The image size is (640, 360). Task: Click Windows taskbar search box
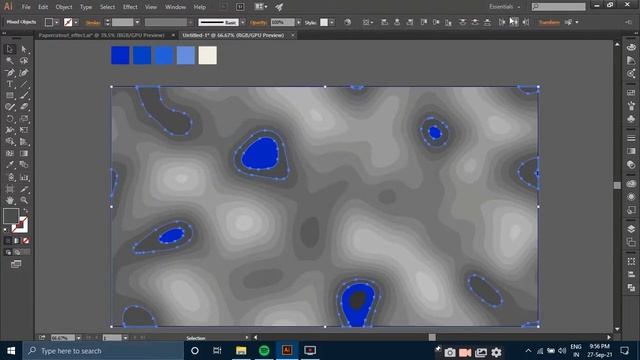(x=103, y=351)
